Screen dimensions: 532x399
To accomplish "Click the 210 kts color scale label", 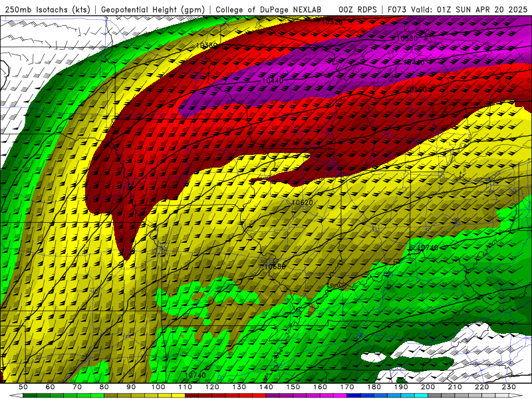I will pos(455,387).
